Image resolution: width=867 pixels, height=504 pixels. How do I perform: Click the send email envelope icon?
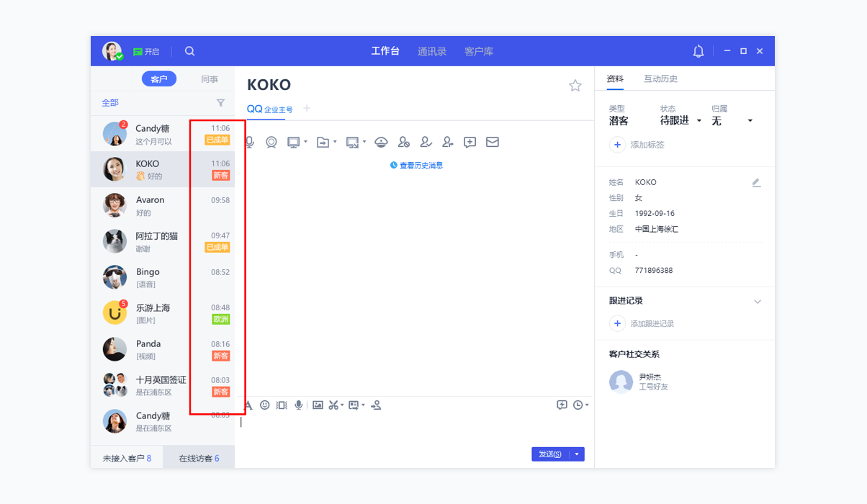(x=493, y=143)
